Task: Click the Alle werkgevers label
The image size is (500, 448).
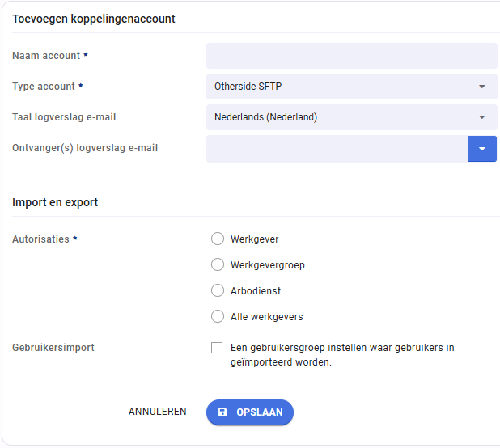Action: pos(266,317)
